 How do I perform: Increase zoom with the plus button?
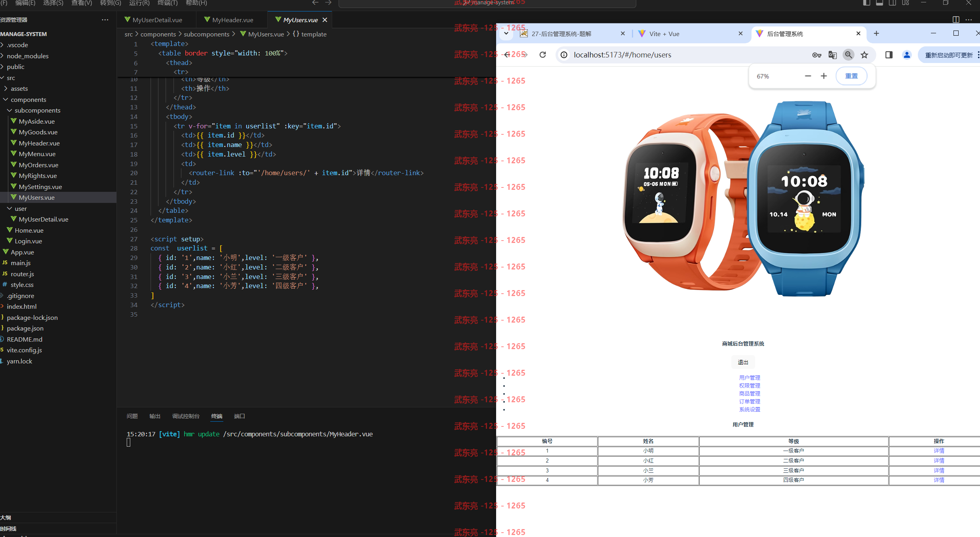pyautogui.click(x=824, y=76)
